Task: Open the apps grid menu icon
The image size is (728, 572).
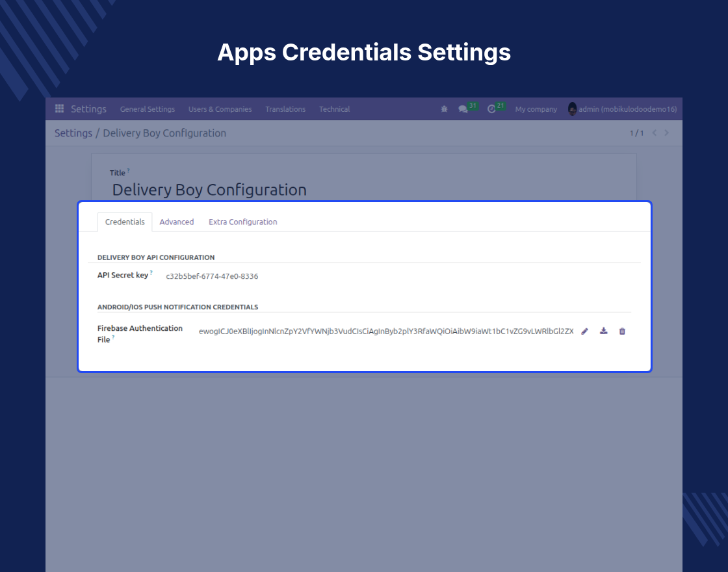Action: point(59,109)
